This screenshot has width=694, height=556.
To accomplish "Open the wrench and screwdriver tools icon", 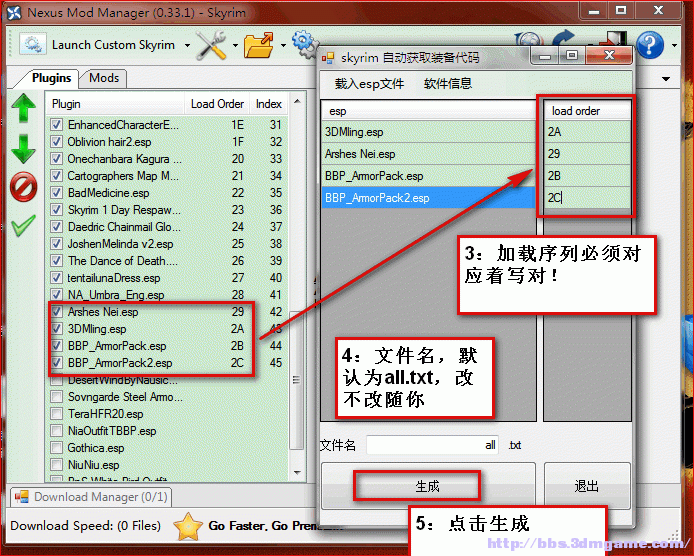I will pyautogui.click(x=211, y=44).
